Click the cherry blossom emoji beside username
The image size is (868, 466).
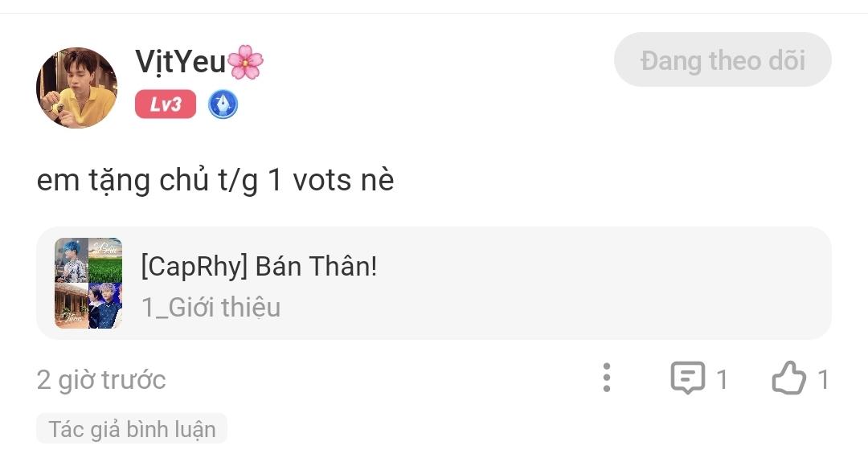(246, 62)
